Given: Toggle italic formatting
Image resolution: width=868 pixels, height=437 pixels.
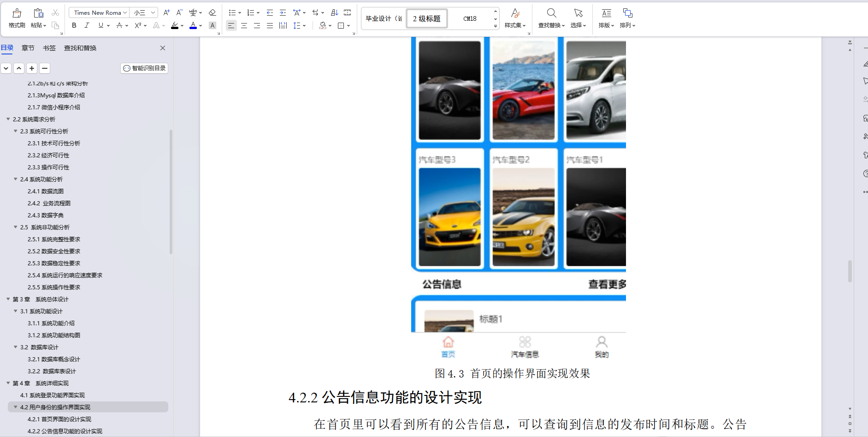Looking at the screenshot, I should tap(87, 25).
